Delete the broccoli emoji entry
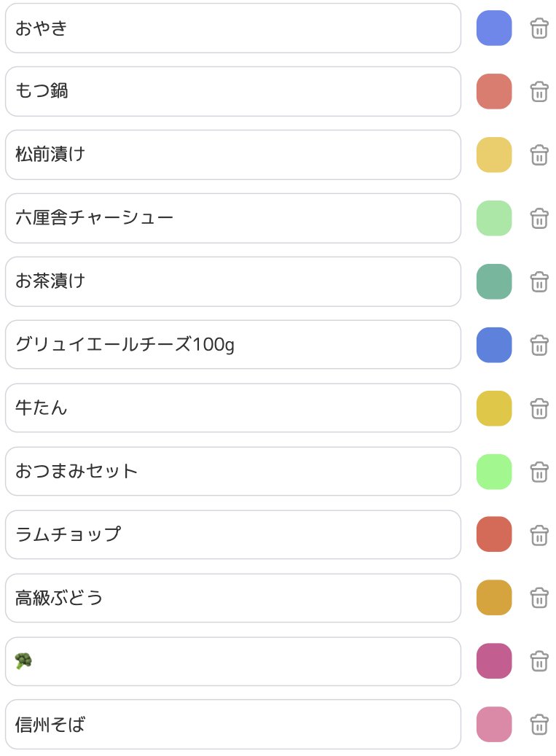This screenshot has width=556, height=756. tap(539, 661)
